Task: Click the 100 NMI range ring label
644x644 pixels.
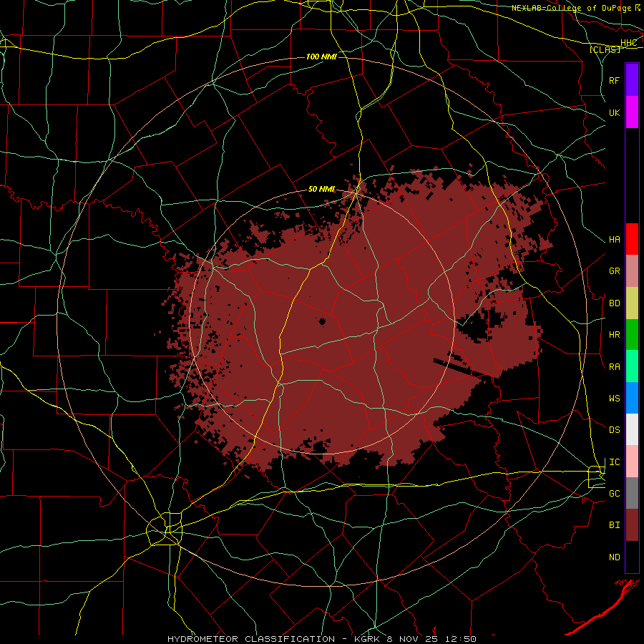Action: 321,57
